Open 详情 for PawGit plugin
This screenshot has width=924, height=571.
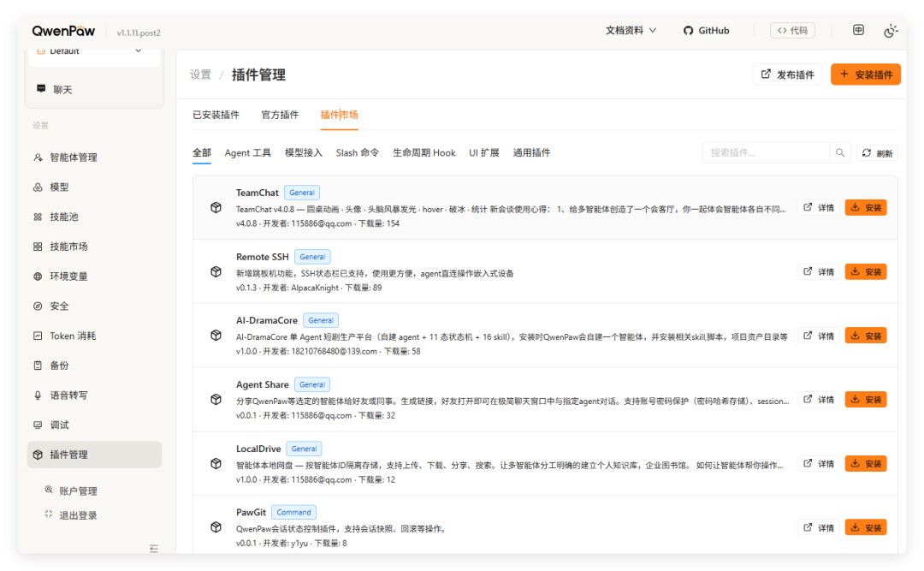pos(819,528)
